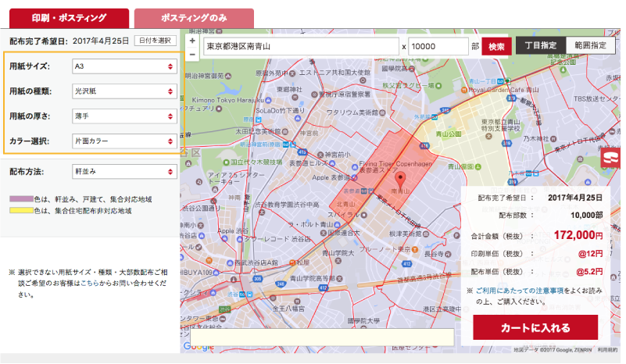Open the カラー選択 dropdown showing 片面カラー
The image size is (626, 364).
pos(123,141)
